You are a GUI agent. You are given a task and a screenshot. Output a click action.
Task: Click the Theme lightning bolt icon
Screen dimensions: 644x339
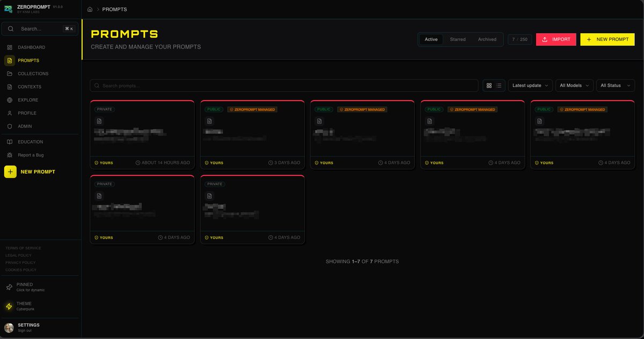(x=9, y=306)
